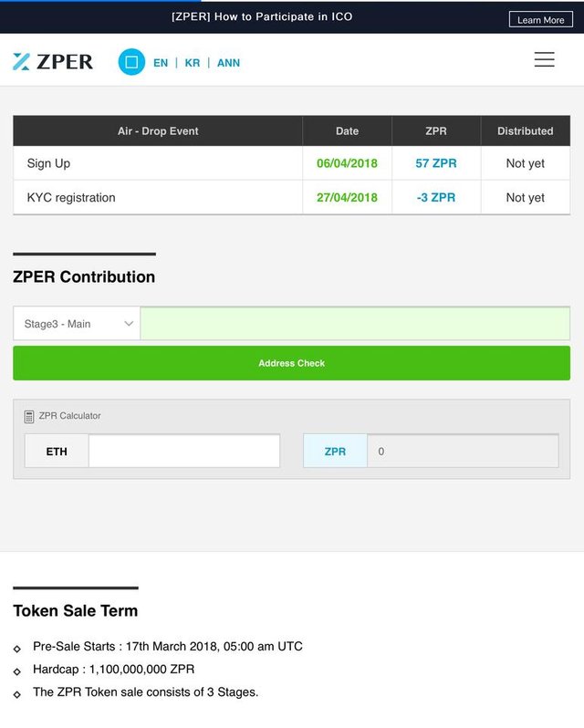Click the Air - Drop Event header
The height and width of the screenshot is (728, 584).
point(158,131)
